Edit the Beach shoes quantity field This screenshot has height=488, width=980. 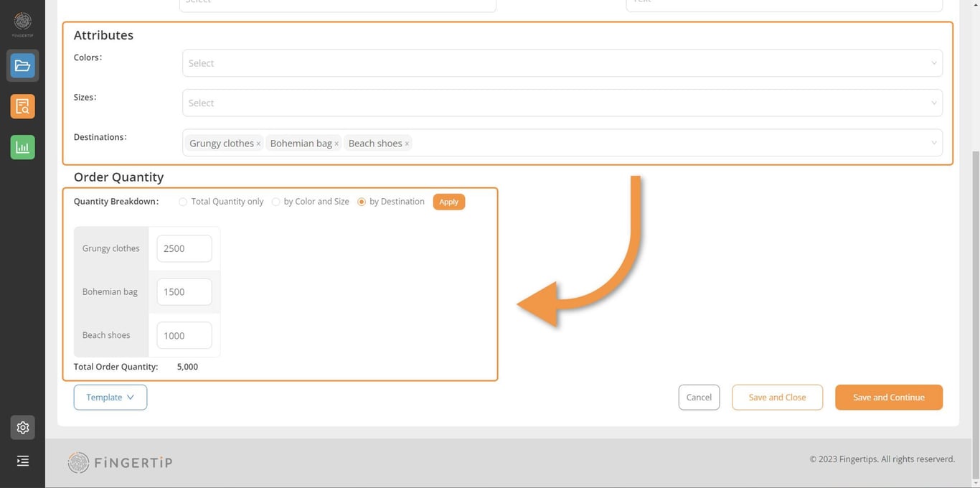tap(184, 335)
